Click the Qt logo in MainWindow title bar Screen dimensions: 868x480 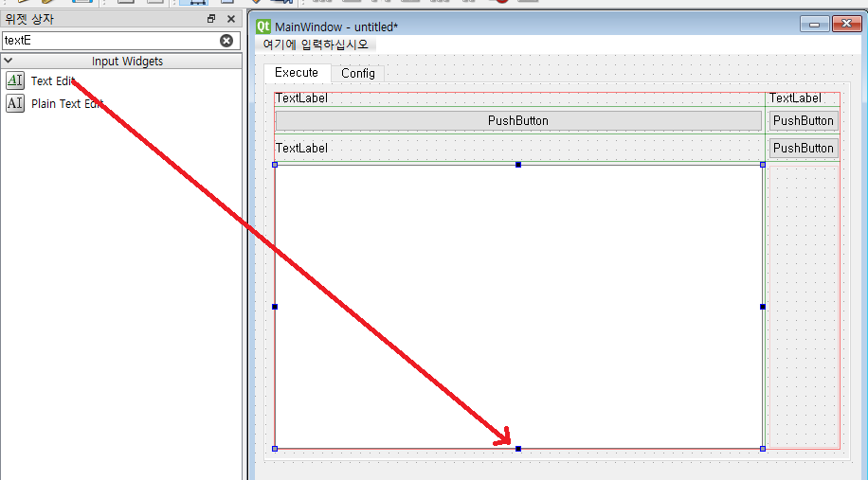(262, 26)
